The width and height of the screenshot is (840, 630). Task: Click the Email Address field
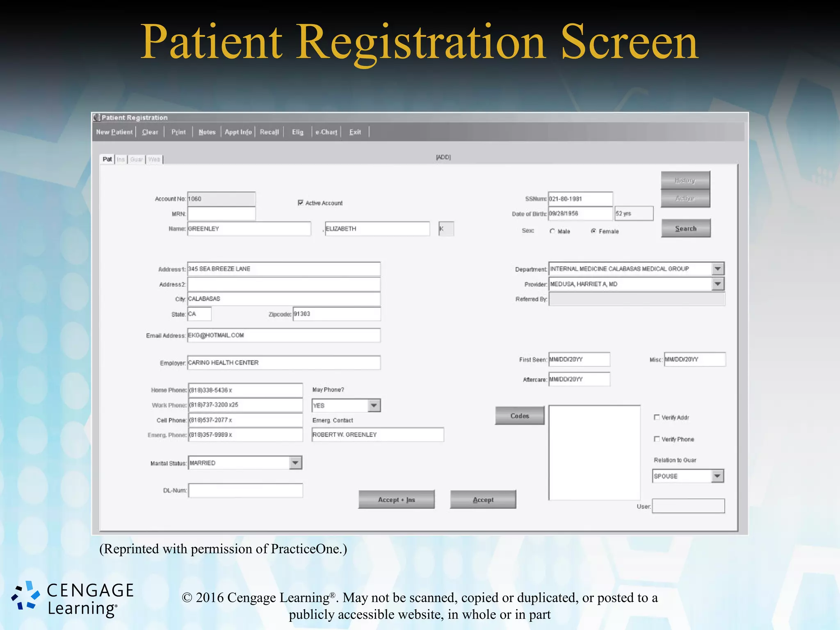[x=284, y=336]
